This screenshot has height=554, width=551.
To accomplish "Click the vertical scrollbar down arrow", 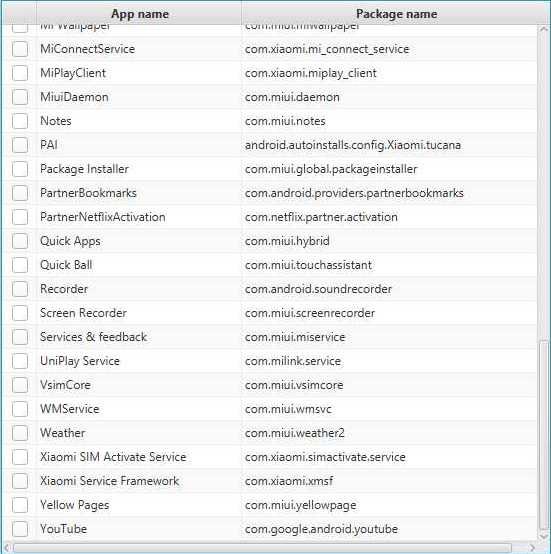I will pos(544,536).
